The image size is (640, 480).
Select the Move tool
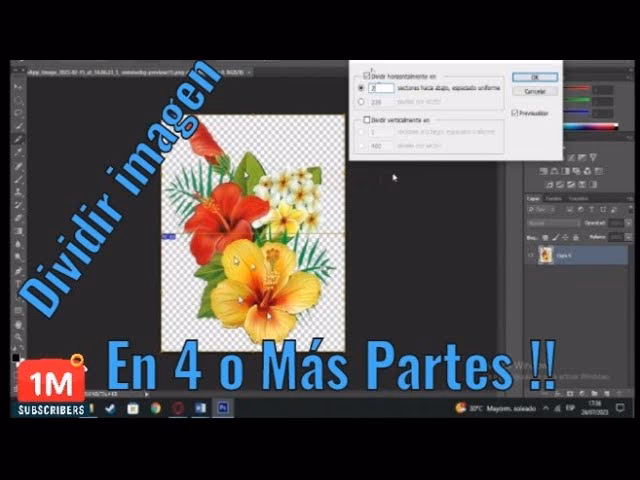(x=18, y=87)
